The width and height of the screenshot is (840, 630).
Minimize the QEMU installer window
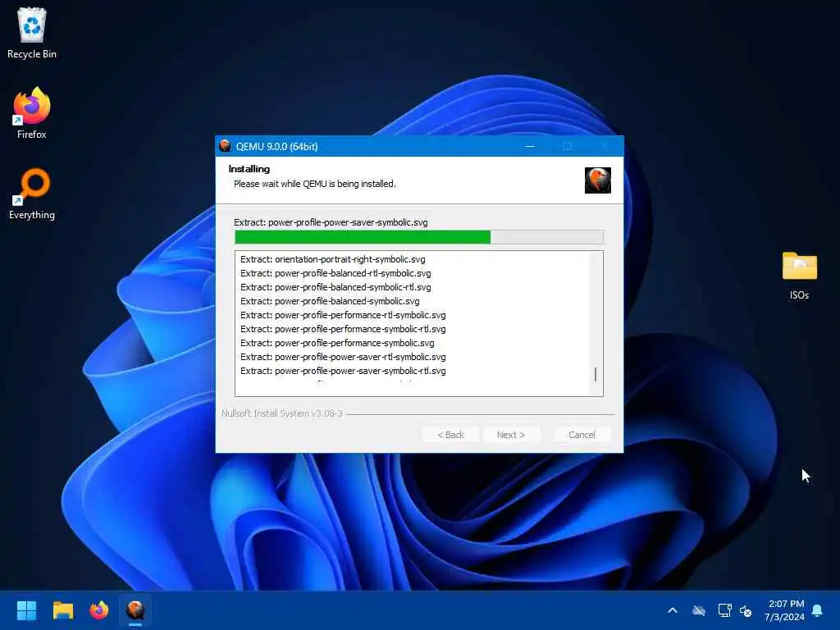[530, 146]
